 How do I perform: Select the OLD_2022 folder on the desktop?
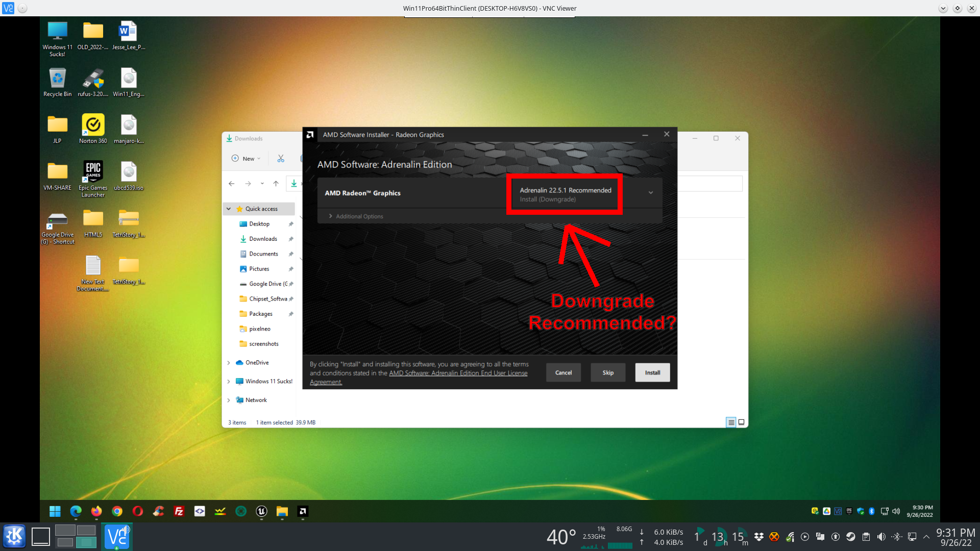click(93, 36)
